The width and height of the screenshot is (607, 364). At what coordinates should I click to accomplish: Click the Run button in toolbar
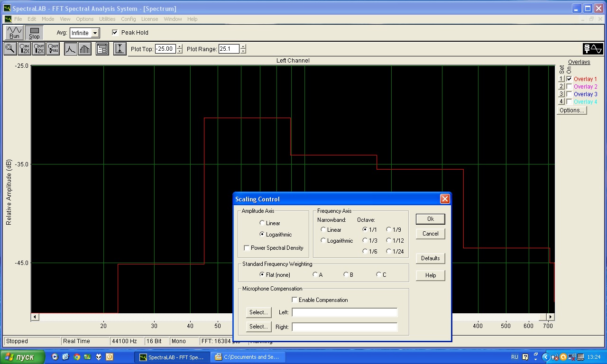click(x=14, y=33)
